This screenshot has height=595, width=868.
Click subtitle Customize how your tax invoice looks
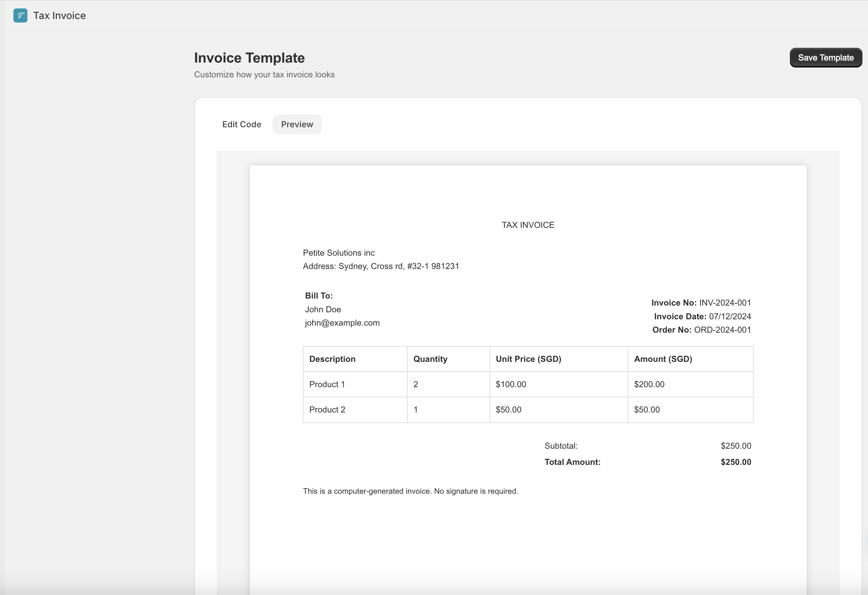click(x=264, y=75)
